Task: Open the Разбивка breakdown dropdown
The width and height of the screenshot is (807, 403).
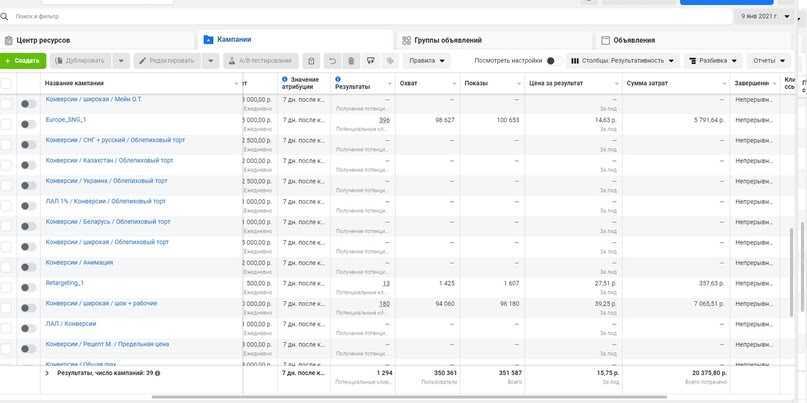Action: pos(711,61)
